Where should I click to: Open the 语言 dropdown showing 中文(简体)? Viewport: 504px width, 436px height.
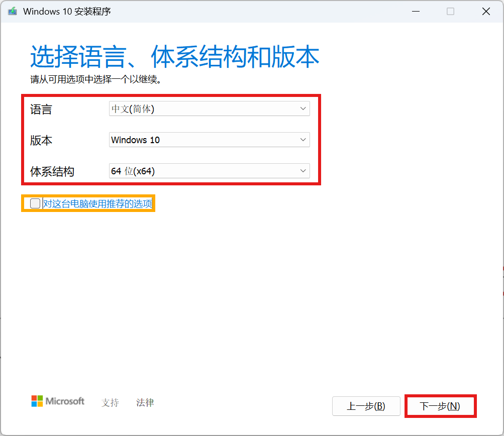click(x=209, y=108)
